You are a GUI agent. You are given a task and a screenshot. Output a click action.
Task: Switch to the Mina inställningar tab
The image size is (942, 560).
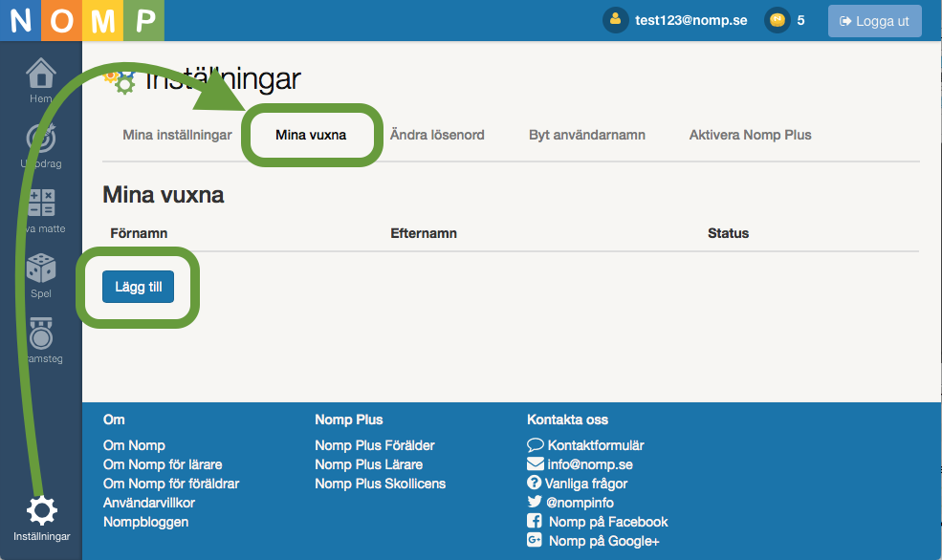tap(177, 135)
